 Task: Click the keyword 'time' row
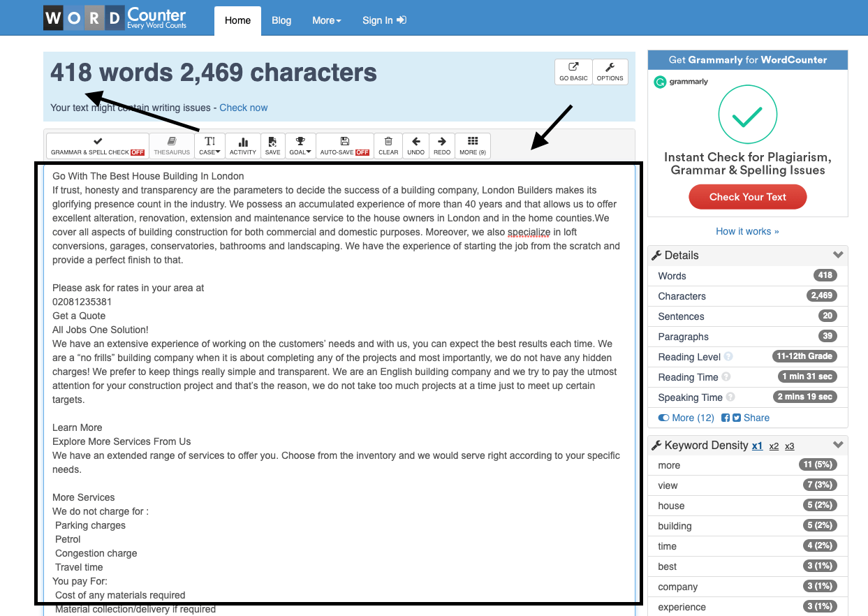coord(748,546)
